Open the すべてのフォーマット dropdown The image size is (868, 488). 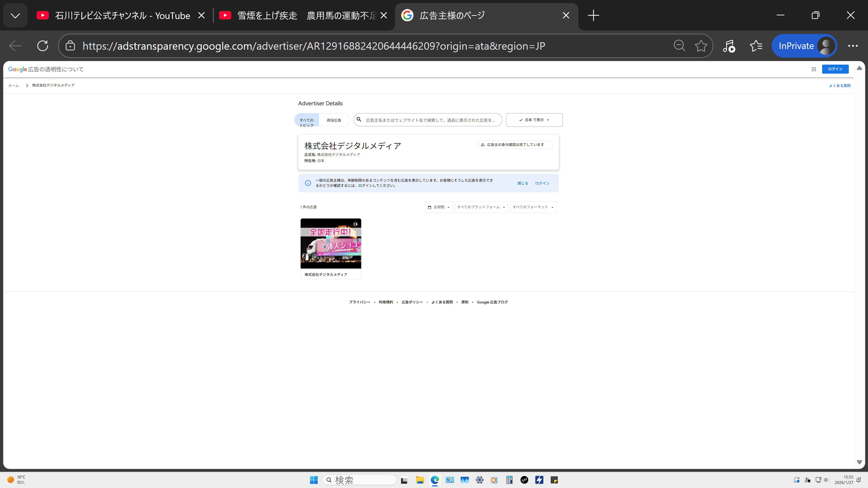[533, 207]
